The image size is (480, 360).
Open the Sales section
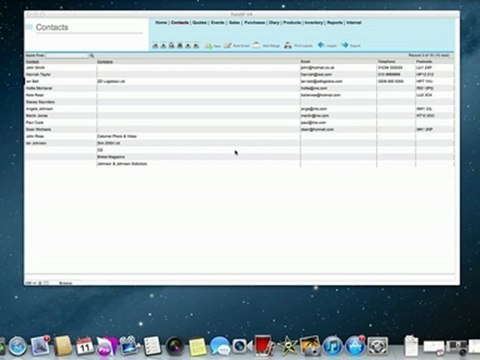click(x=234, y=23)
